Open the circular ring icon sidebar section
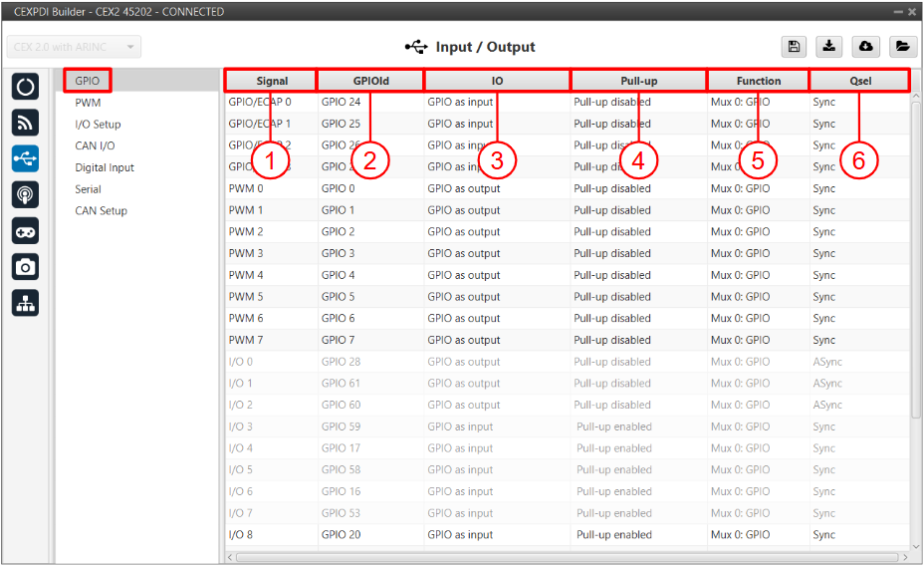 (26, 86)
